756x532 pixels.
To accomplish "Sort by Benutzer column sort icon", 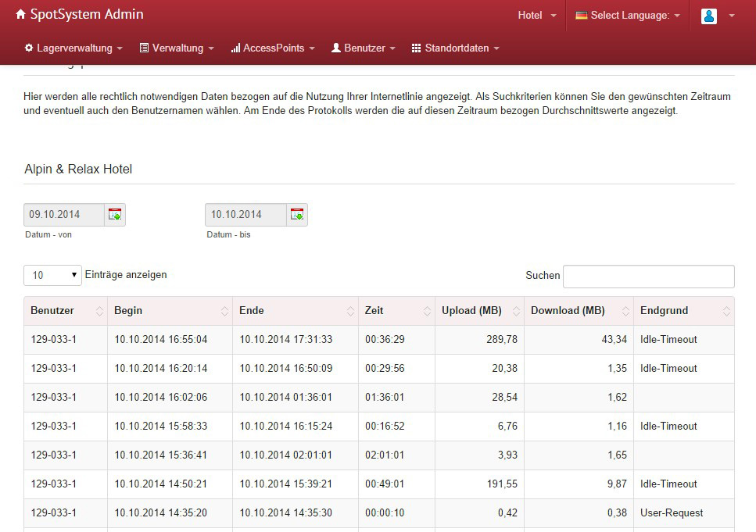I will (99, 311).
